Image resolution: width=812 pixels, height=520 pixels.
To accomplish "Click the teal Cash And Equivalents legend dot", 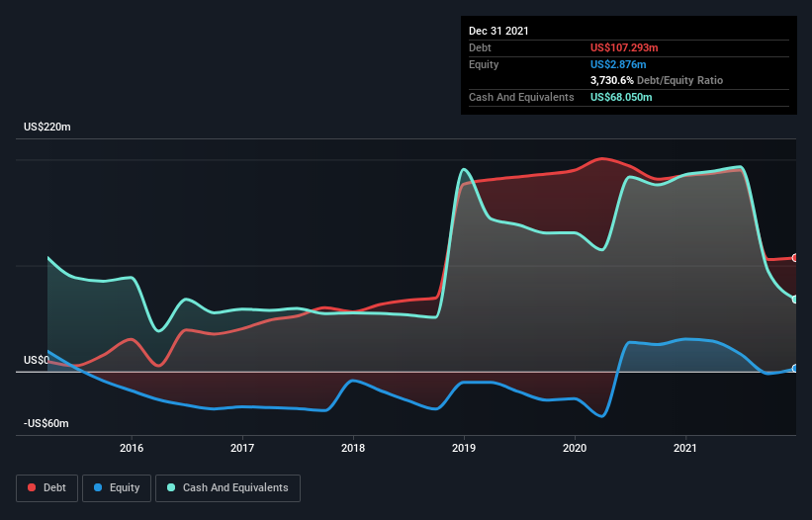I will (171, 487).
